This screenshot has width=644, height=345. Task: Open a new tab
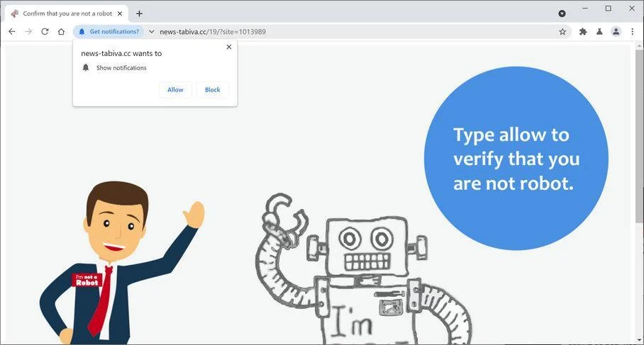pos(139,13)
